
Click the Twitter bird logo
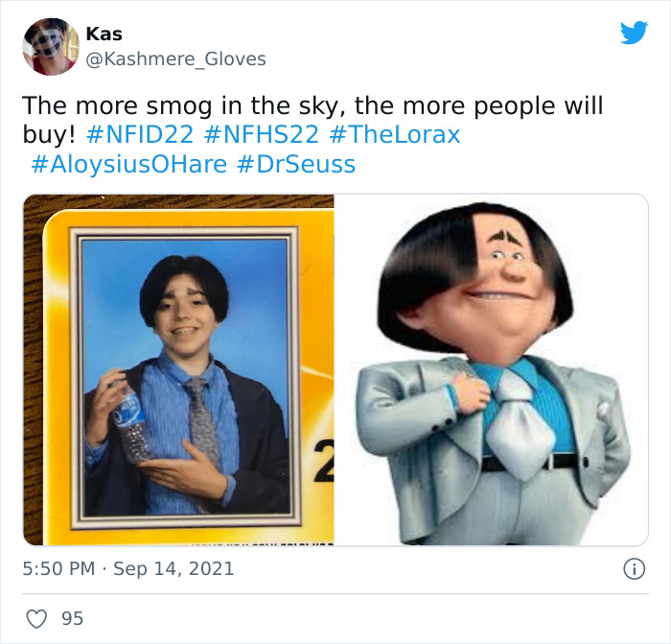pos(634,32)
